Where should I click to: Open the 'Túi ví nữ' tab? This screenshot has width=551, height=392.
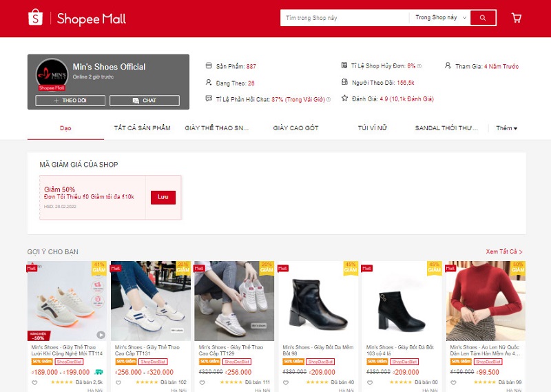[x=373, y=128]
